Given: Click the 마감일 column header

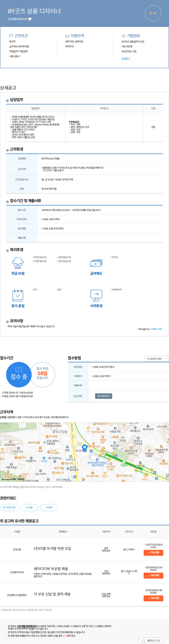Looking at the screenshot, I should [153, 532].
